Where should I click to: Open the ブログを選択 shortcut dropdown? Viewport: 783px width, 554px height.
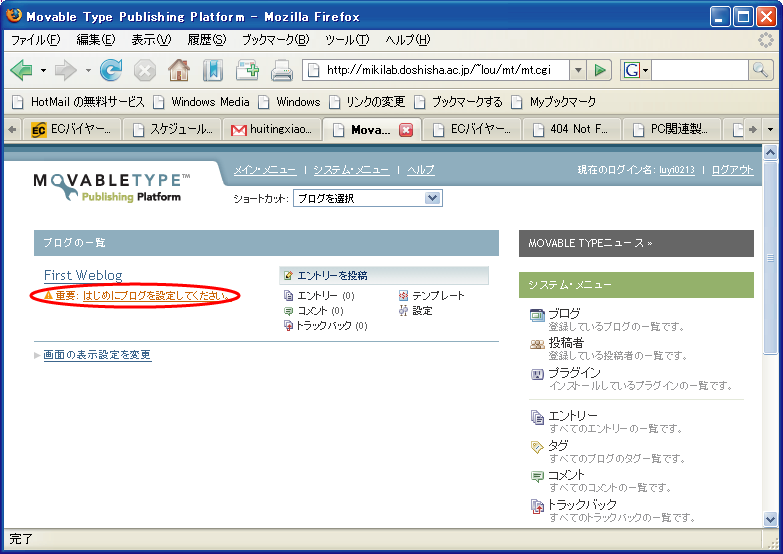point(368,198)
